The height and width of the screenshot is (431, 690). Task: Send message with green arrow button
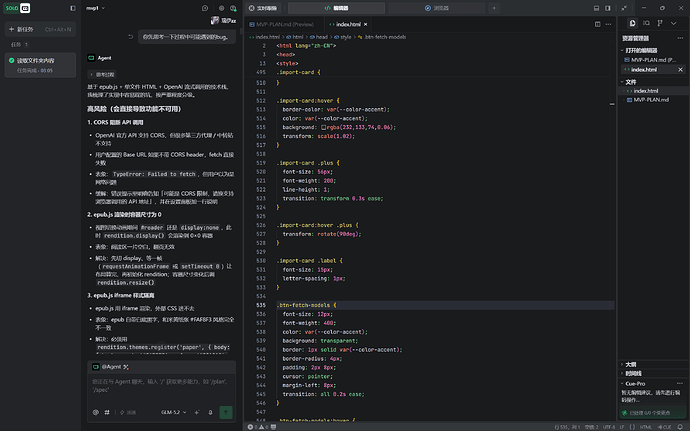(x=226, y=413)
